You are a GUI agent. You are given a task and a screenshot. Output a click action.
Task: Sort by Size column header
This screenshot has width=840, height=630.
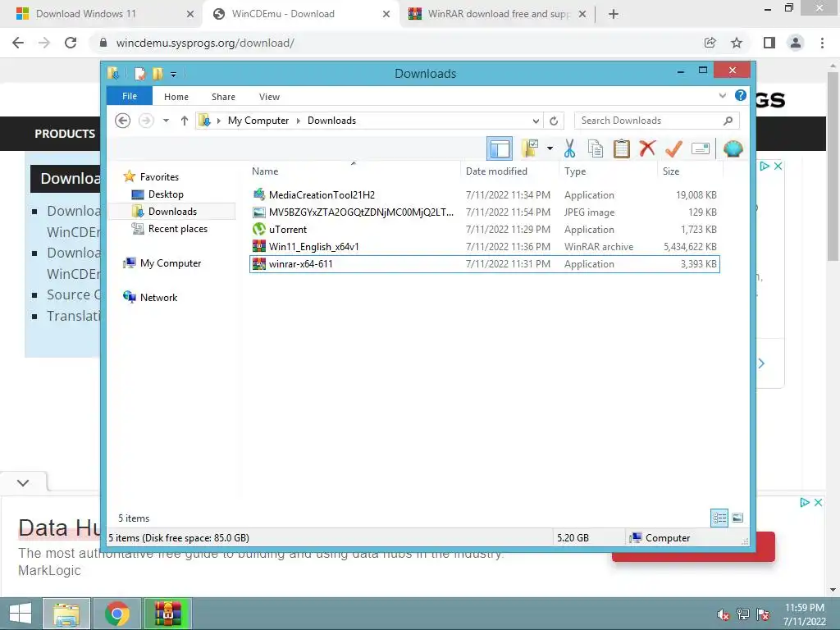click(x=690, y=171)
